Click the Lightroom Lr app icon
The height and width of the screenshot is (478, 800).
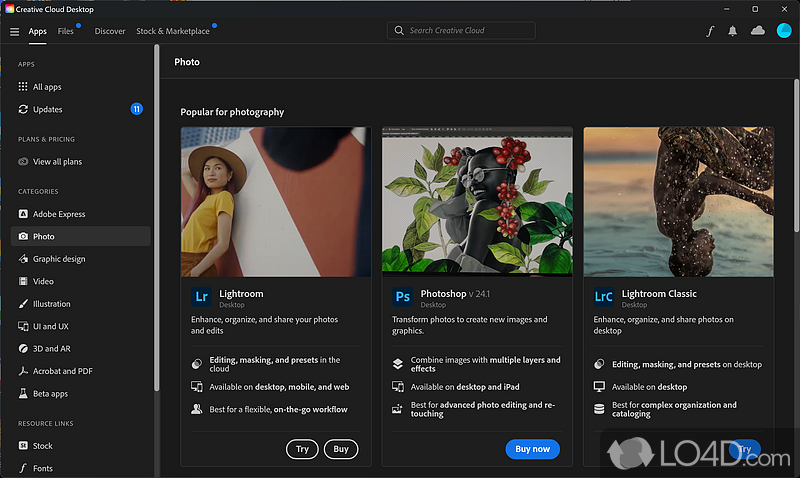[x=201, y=296]
